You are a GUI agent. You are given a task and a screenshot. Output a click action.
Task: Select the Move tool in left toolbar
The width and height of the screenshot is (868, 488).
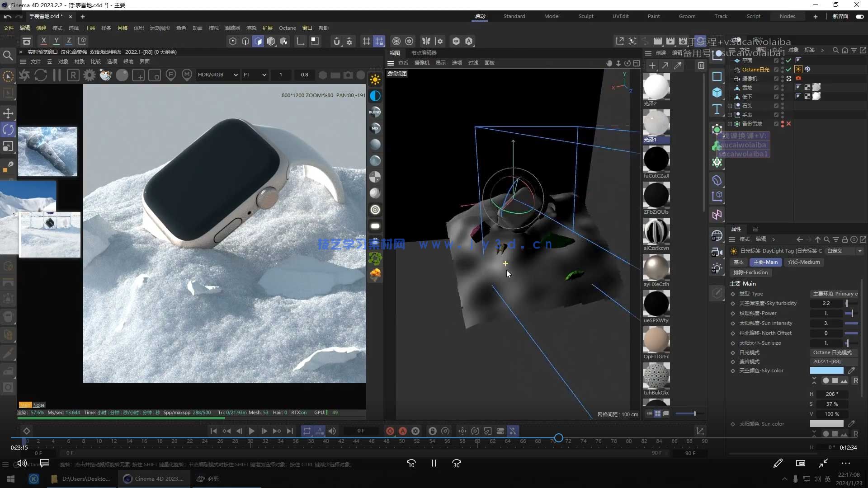[x=8, y=113]
